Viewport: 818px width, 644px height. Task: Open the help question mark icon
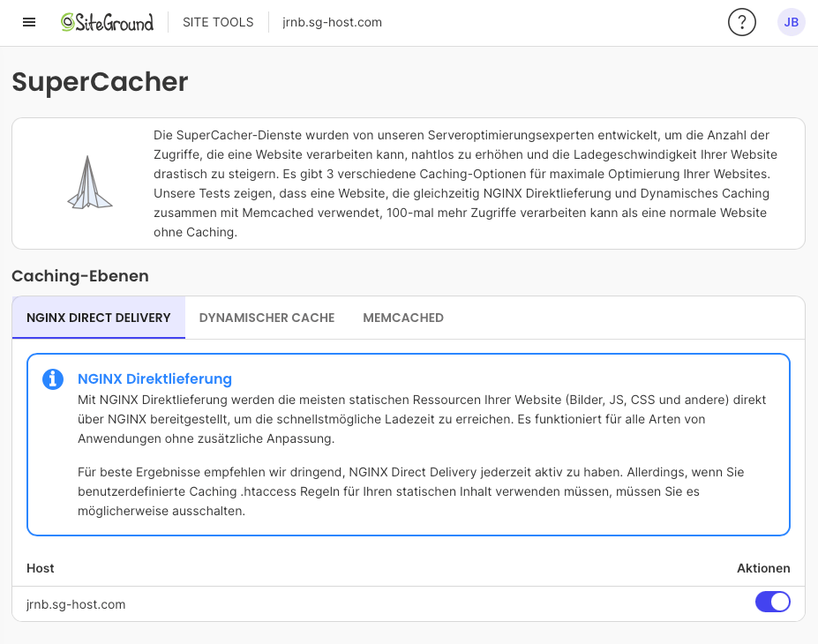(741, 22)
